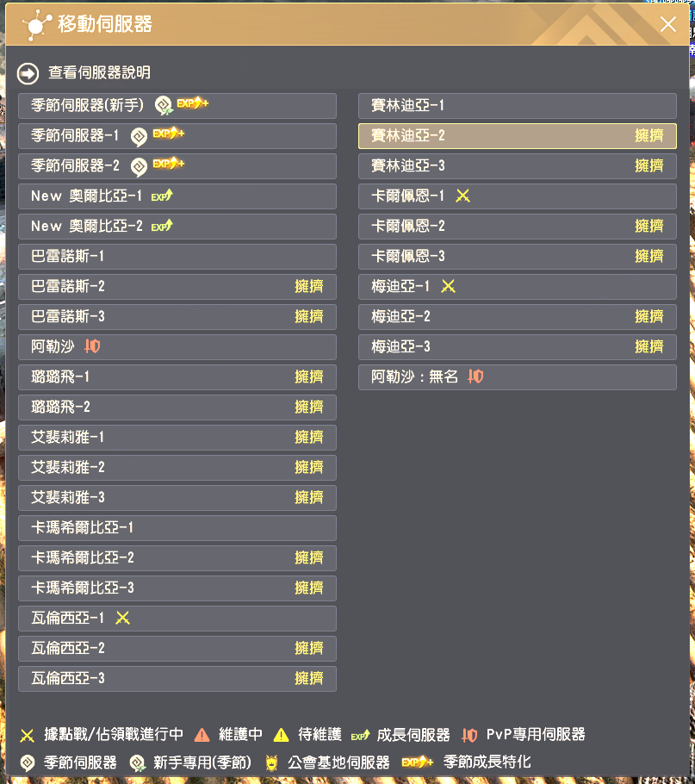The width and height of the screenshot is (695, 784).
Task: Select the highlighted 賽林迪亞-2 server
Action: pyautogui.click(x=518, y=136)
